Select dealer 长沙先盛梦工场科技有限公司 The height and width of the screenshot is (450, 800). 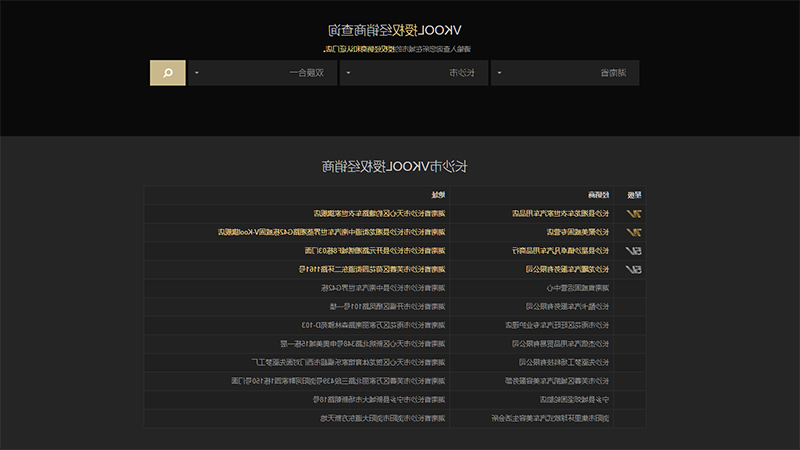[x=564, y=362]
